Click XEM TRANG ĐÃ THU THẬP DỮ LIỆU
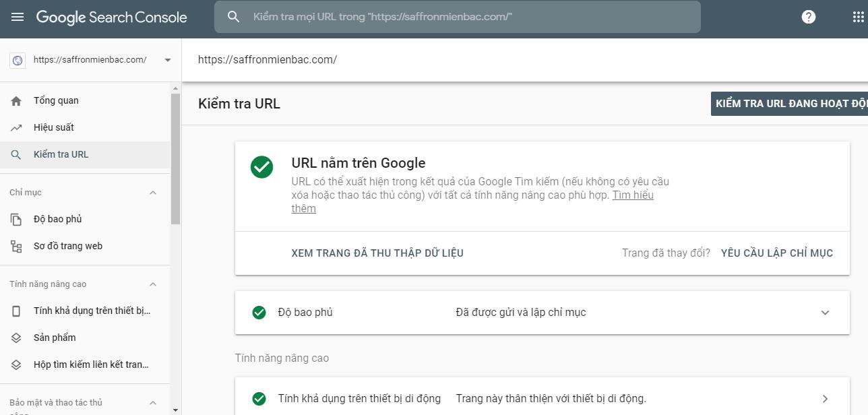Image resolution: width=868 pixels, height=415 pixels. coord(377,253)
